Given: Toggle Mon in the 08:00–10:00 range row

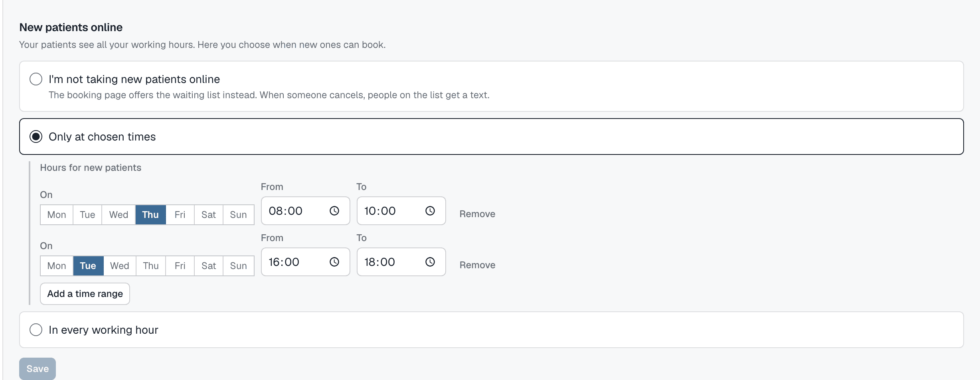Looking at the screenshot, I should [x=57, y=215].
